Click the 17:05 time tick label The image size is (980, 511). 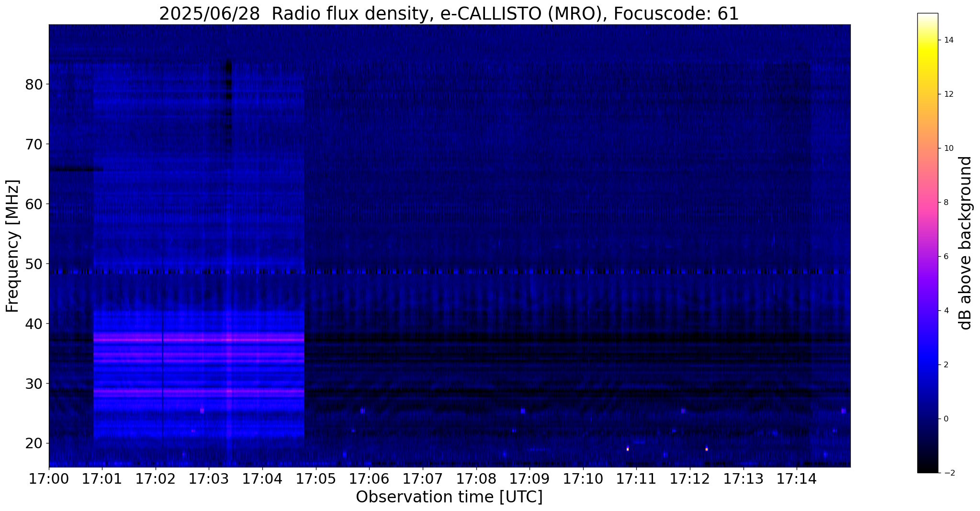click(316, 479)
